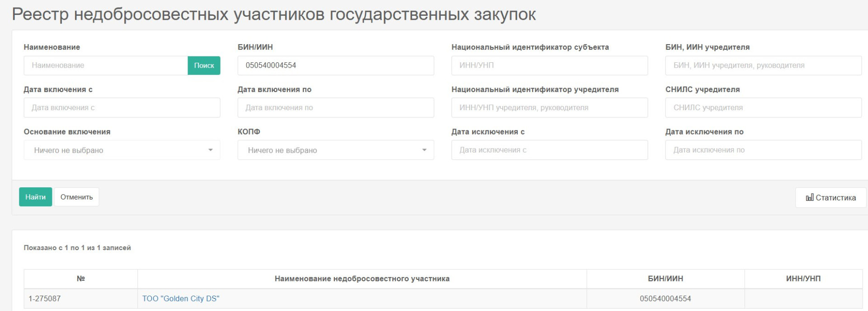The image size is (868, 311).
Task: Click the Статистика chart icon
Action: point(809,198)
